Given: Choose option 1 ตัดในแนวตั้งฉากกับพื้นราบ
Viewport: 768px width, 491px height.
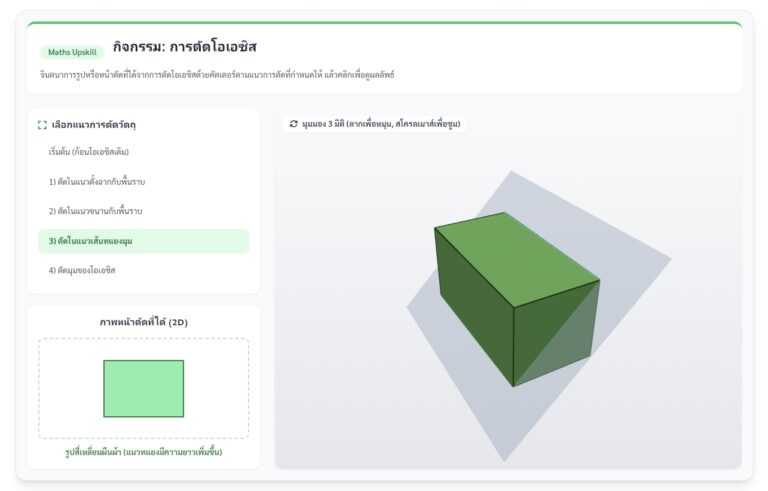Looking at the screenshot, I should (144, 182).
